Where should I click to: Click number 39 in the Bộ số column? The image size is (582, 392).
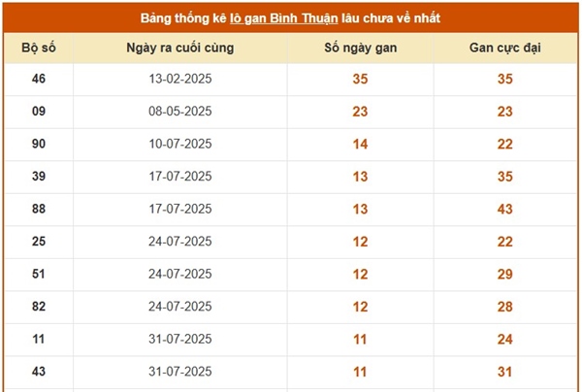(x=39, y=177)
